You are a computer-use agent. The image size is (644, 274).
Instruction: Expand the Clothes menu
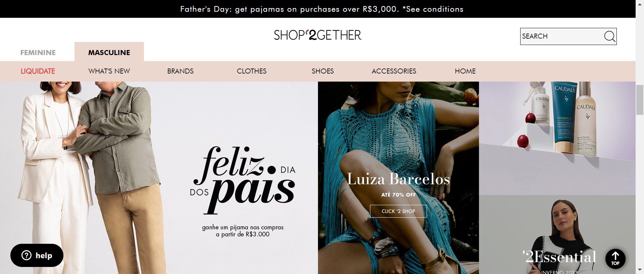(252, 71)
